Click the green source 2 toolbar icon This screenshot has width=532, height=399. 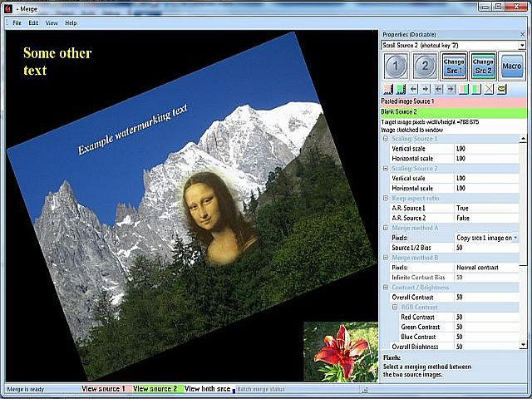click(400, 88)
